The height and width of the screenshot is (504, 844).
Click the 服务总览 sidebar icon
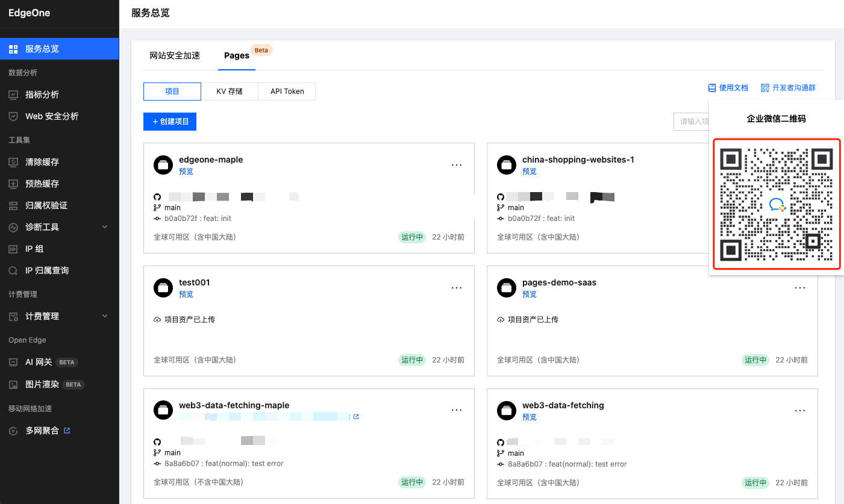(13, 49)
